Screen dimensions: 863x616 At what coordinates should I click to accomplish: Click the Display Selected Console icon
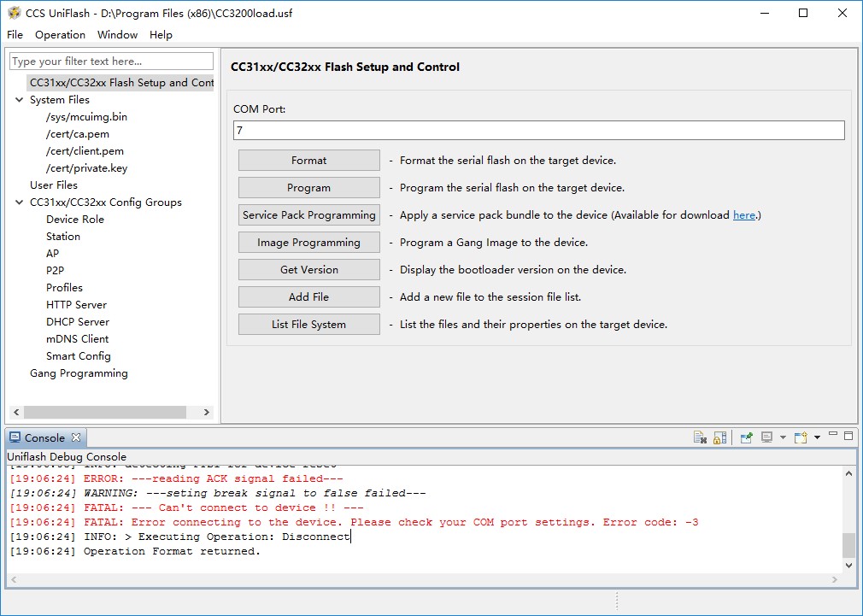766,437
